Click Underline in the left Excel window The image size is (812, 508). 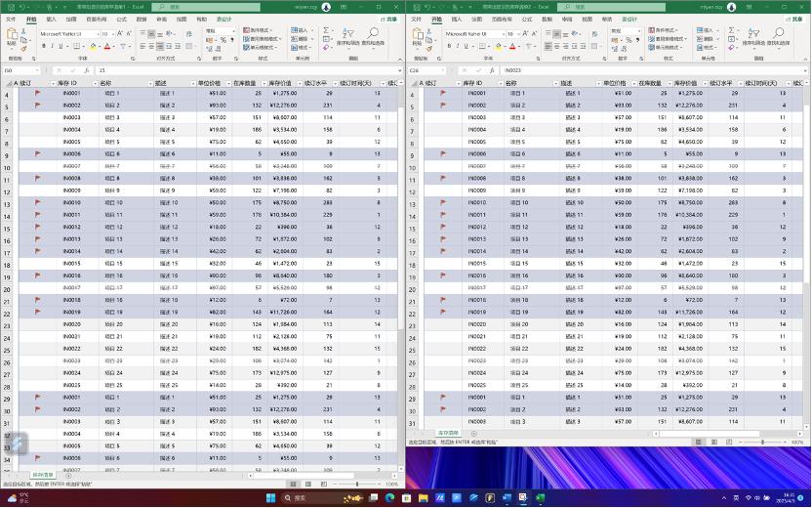(61, 46)
